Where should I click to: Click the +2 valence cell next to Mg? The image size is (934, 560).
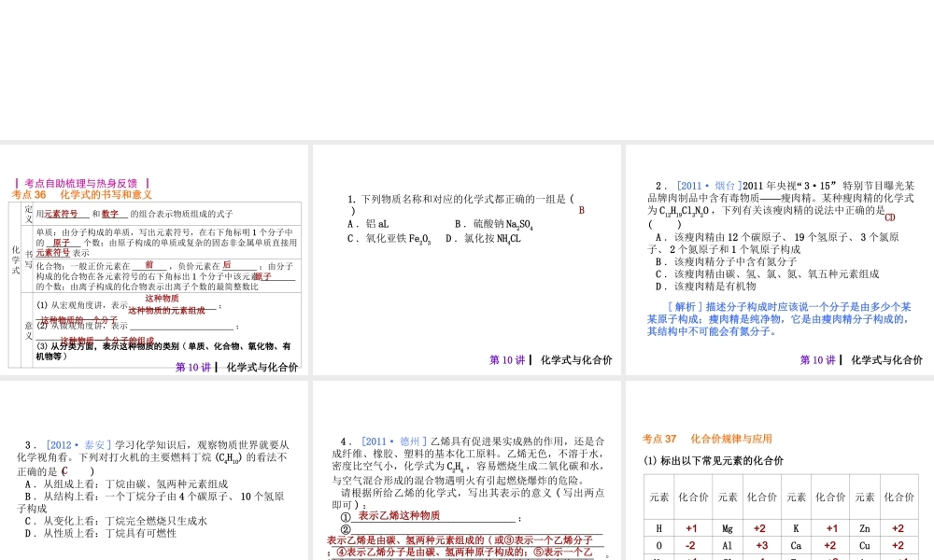(759, 528)
